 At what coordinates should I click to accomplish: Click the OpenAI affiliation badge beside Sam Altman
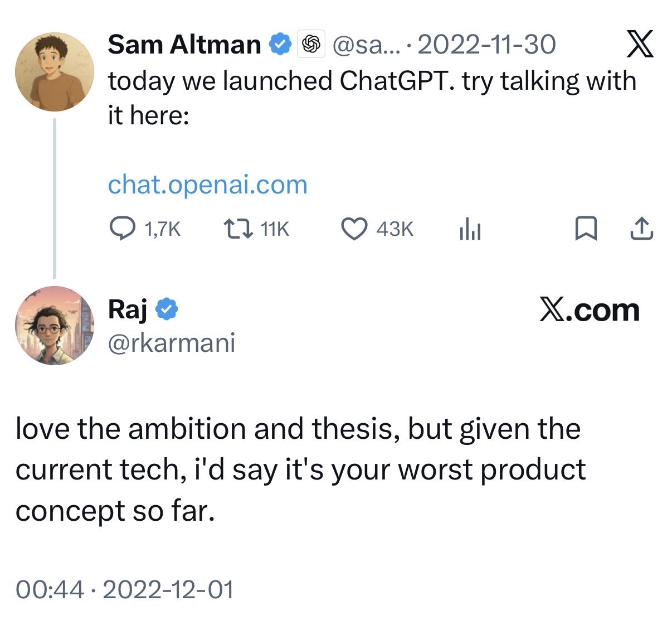tap(311, 44)
